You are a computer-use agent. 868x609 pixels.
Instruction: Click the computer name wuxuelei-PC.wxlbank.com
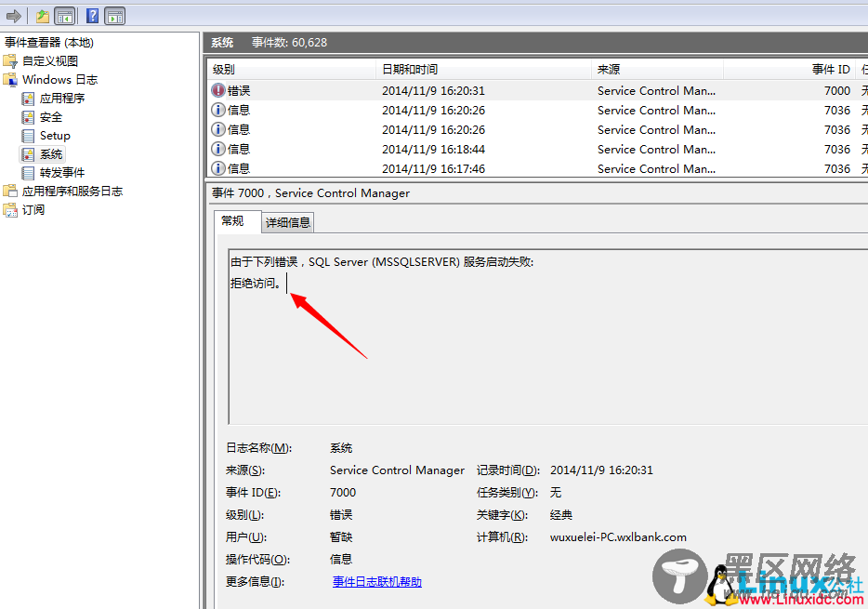click(618, 537)
